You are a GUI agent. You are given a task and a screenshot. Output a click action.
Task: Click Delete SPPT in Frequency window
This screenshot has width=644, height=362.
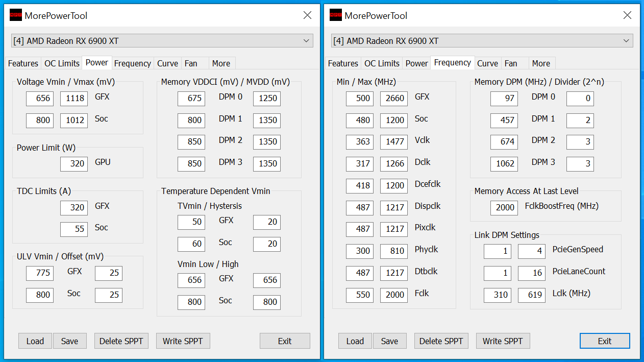click(x=441, y=341)
